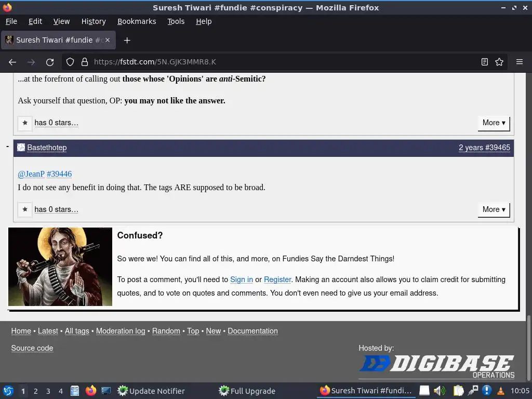Open a new tab with plus button
This screenshot has height=399, width=532.
tap(127, 41)
